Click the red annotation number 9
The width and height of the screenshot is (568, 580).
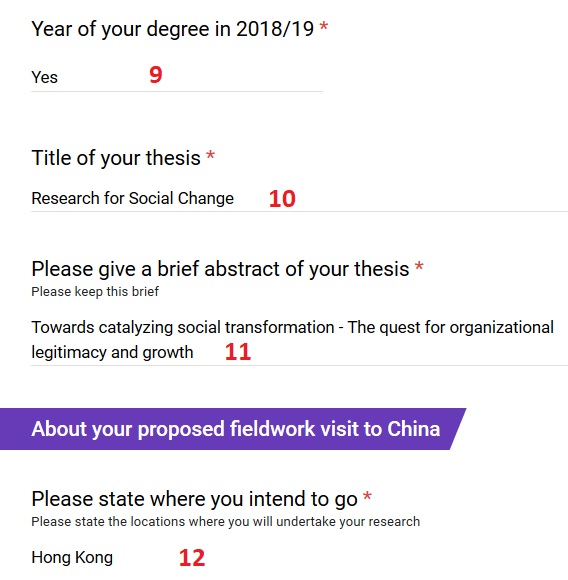tap(156, 75)
